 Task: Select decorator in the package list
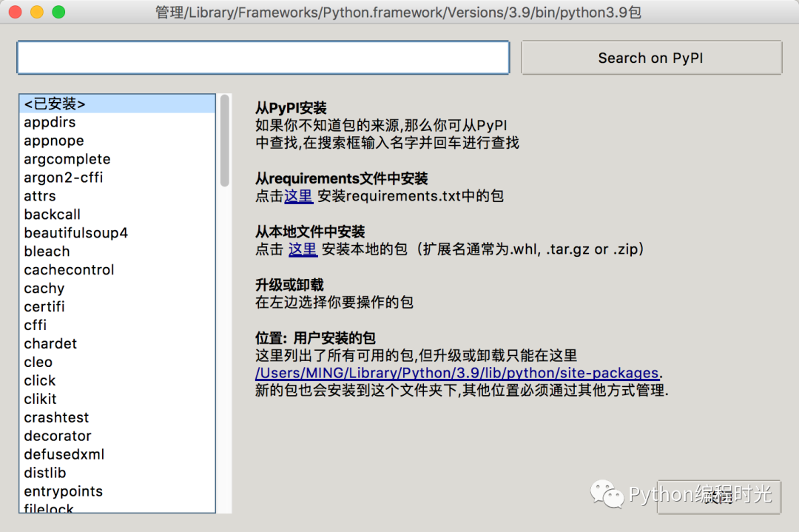click(117, 436)
